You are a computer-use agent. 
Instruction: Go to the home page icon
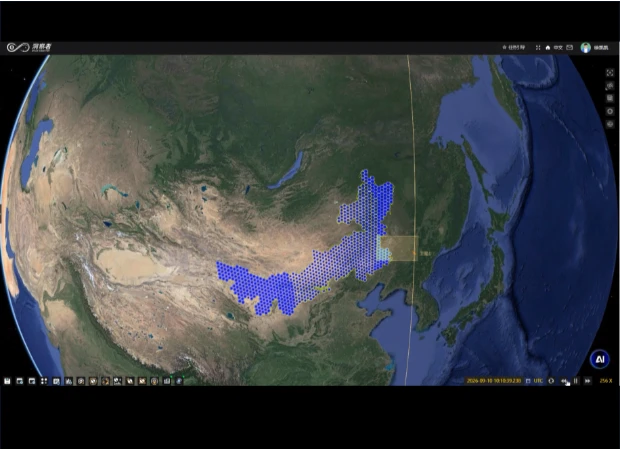tap(548, 47)
